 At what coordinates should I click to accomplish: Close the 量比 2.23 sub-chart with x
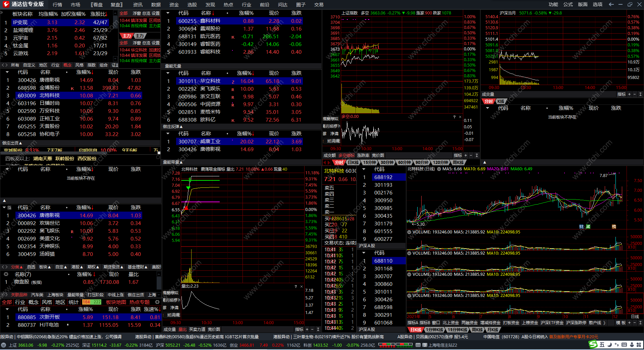tap(301, 287)
